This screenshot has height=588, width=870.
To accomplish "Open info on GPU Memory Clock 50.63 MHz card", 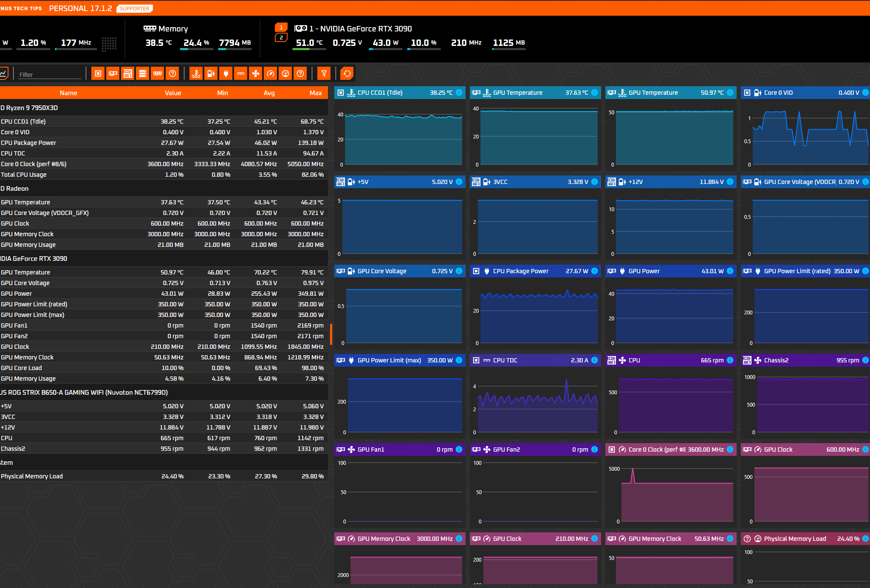I will tap(730, 539).
